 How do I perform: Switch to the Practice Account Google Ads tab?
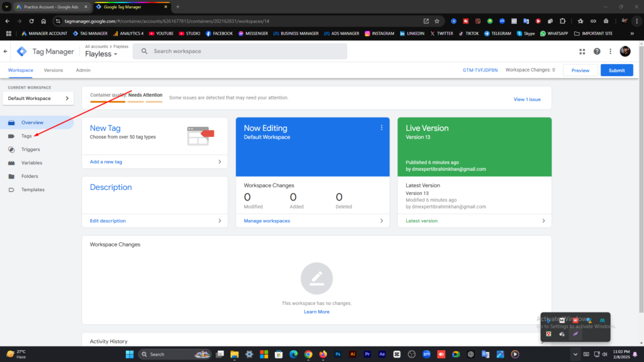pyautogui.click(x=52, y=7)
